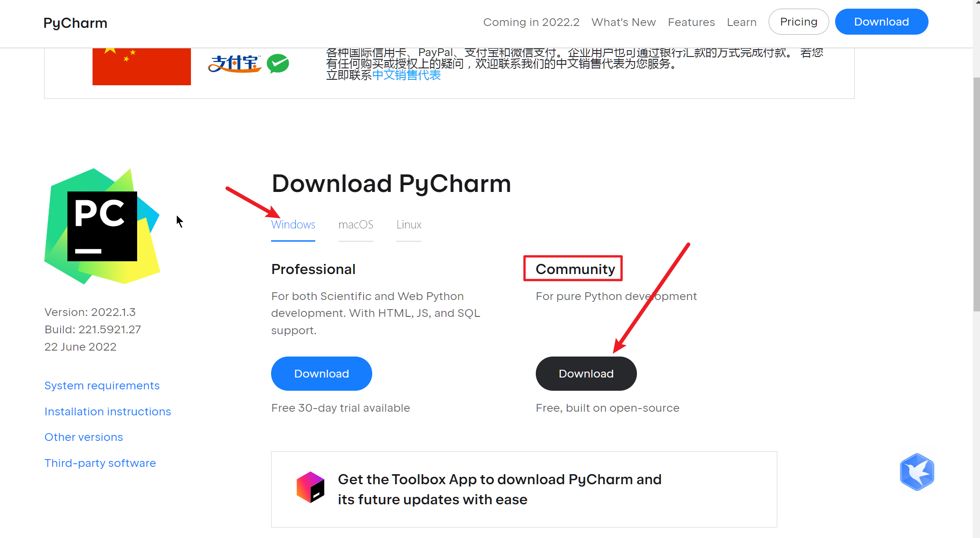
Task: Open Installation instructions link
Action: [x=107, y=411]
